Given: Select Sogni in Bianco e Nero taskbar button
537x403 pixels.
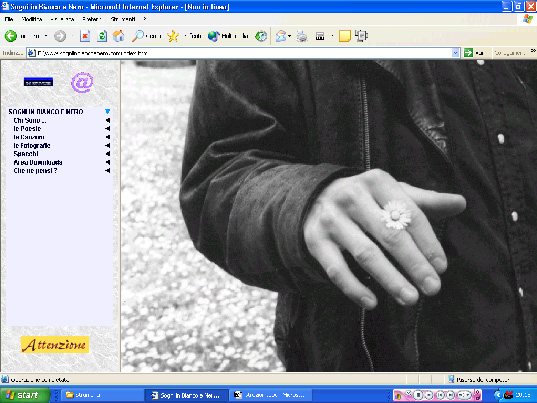Looking at the screenshot, I should pos(186,395).
